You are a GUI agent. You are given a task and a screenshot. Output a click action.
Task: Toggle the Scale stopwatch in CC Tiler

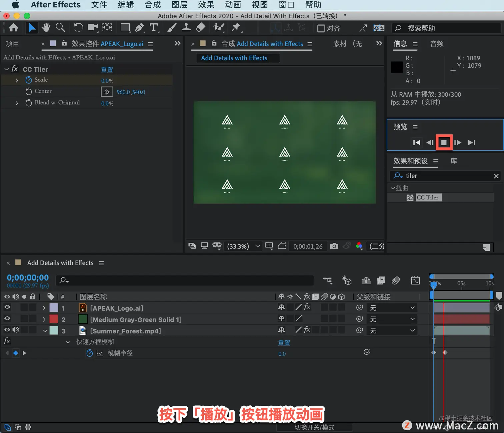29,80
